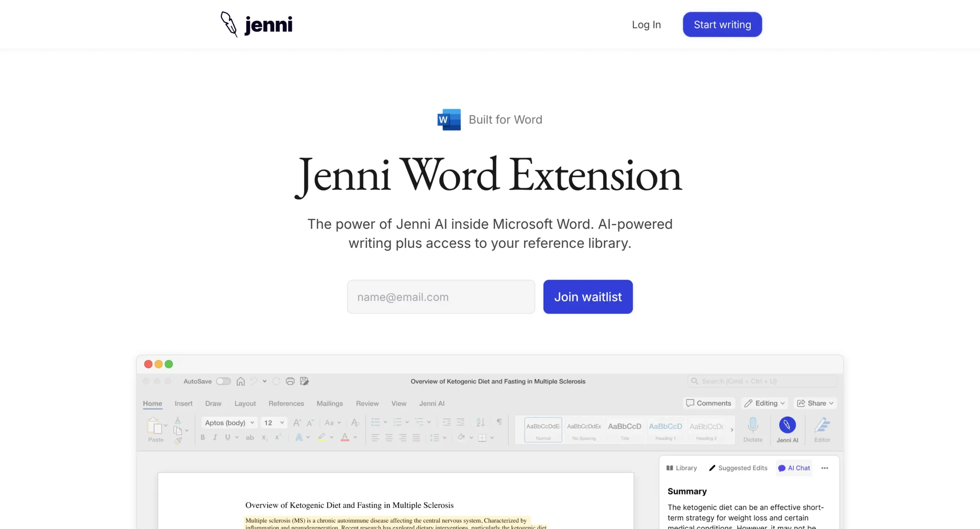Click the Text Effects blue A icon
The height and width of the screenshot is (529, 980).
(x=299, y=437)
